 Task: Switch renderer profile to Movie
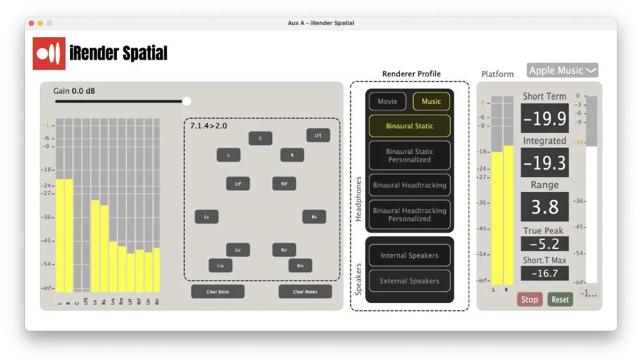387,101
